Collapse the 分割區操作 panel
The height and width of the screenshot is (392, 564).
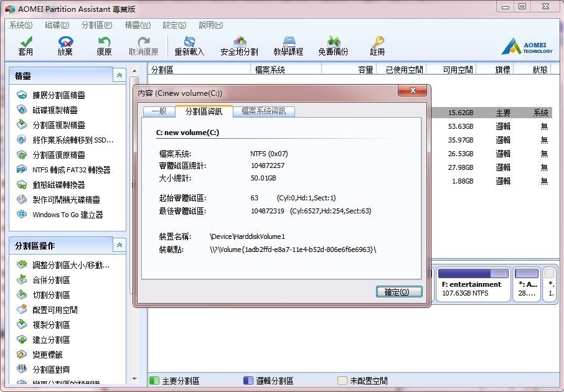[120, 245]
